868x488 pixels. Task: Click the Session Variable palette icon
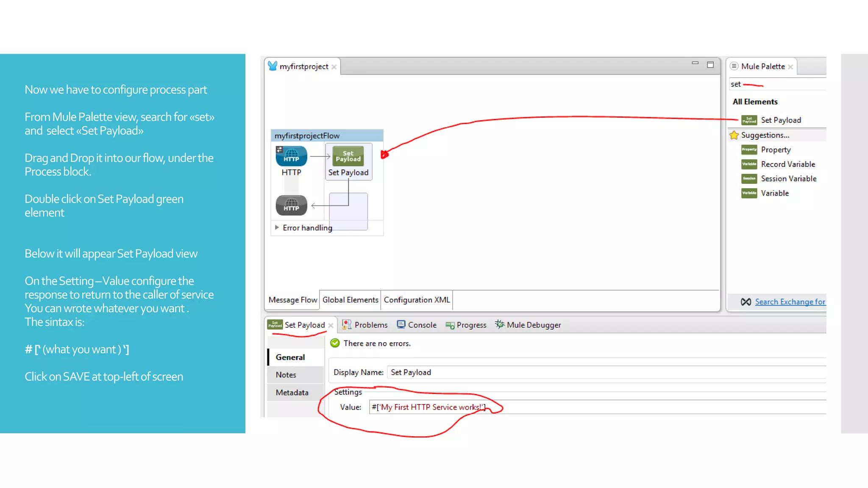tap(749, 178)
